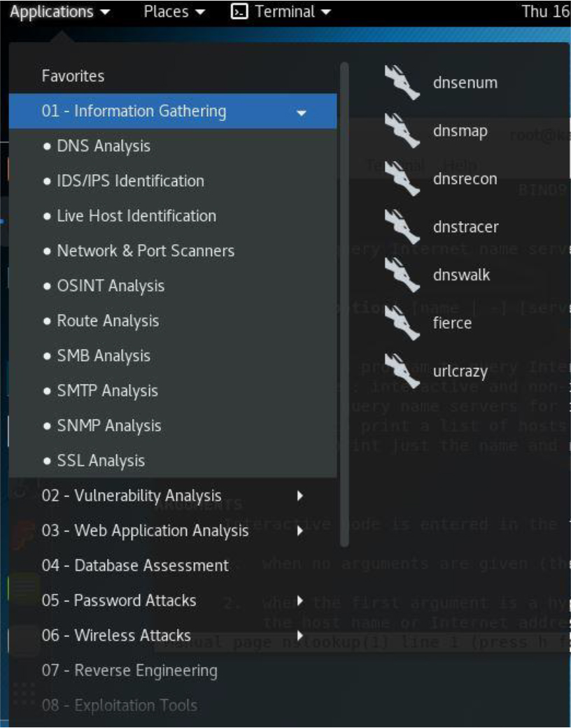Select OSINT Analysis subcategory
This screenshot has width=571, height=728.
click(x=111, y=286)
